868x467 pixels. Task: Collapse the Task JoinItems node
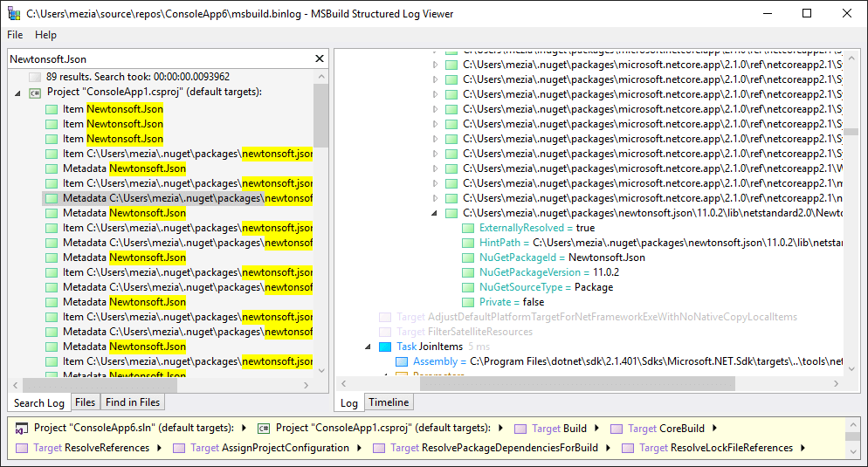(x=369, y=347)
